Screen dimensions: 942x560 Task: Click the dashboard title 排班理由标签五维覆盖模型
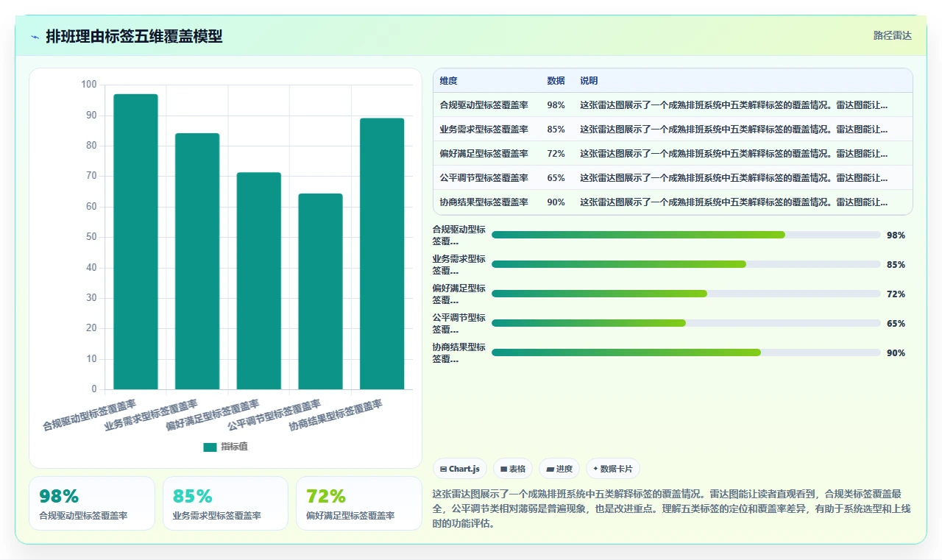[x=134, y=36]
